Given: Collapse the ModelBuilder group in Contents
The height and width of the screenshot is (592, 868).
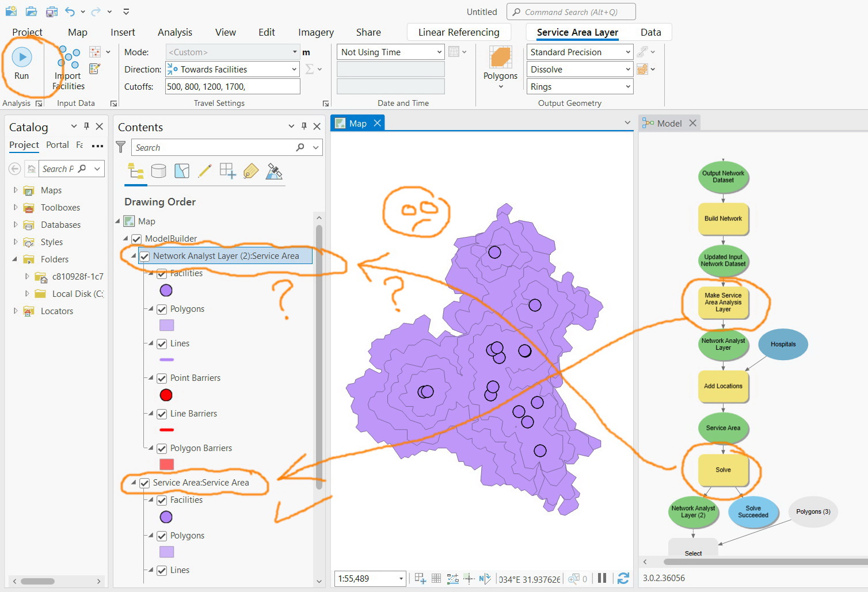Looking at the screenshot, I should (x=126, y=238).
